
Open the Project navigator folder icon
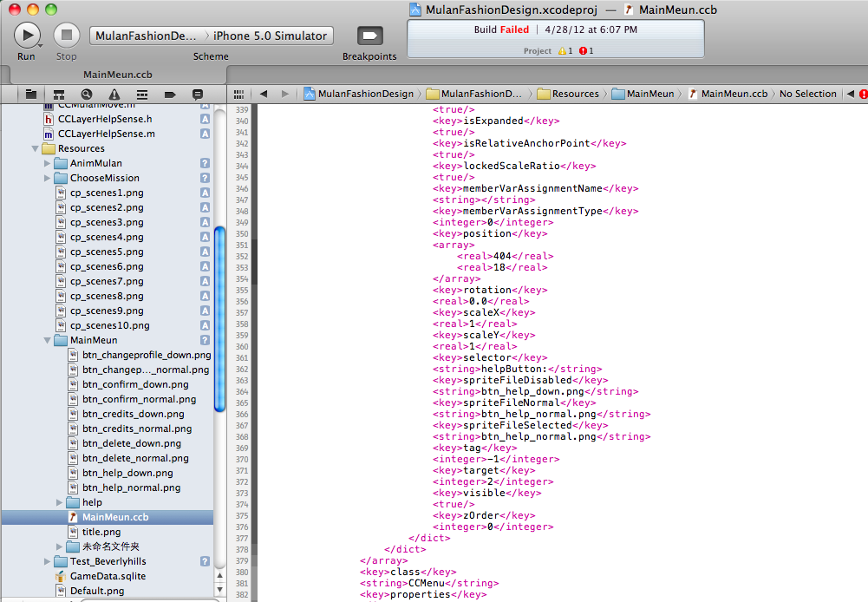pyautogui.click(x=31, y=94)
